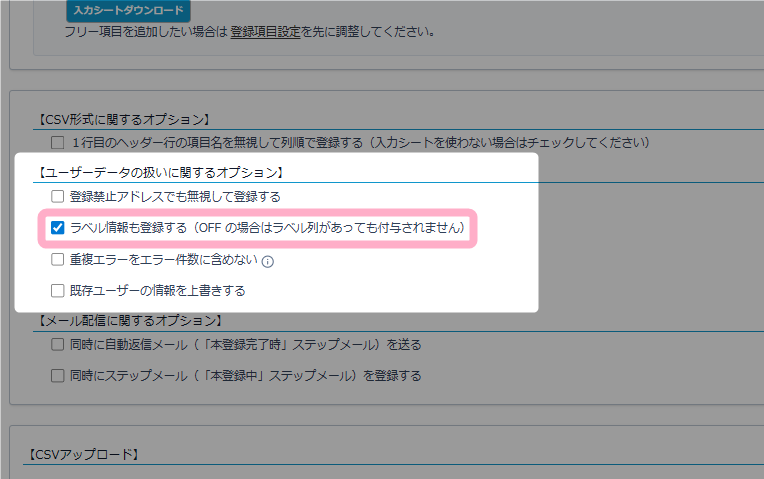Click the label text 登録禁止アドレスでも無視して登録する

[175, 196]
